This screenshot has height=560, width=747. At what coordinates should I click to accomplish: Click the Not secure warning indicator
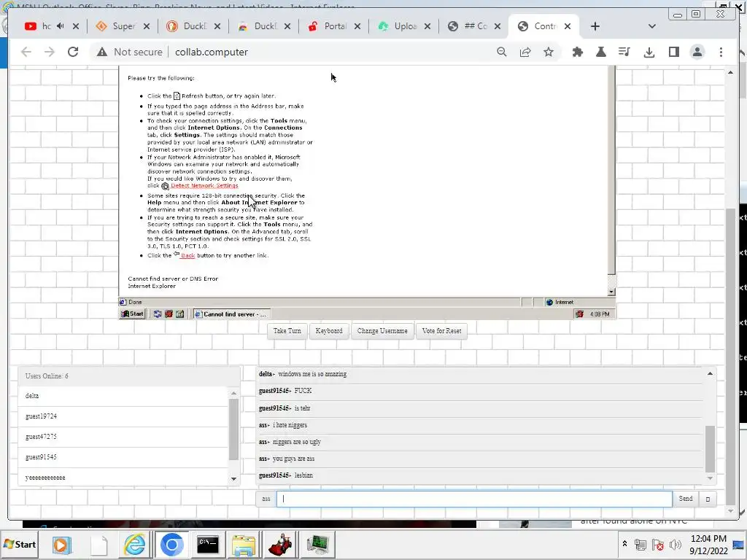pyautogui.click(x=130, y=52)
